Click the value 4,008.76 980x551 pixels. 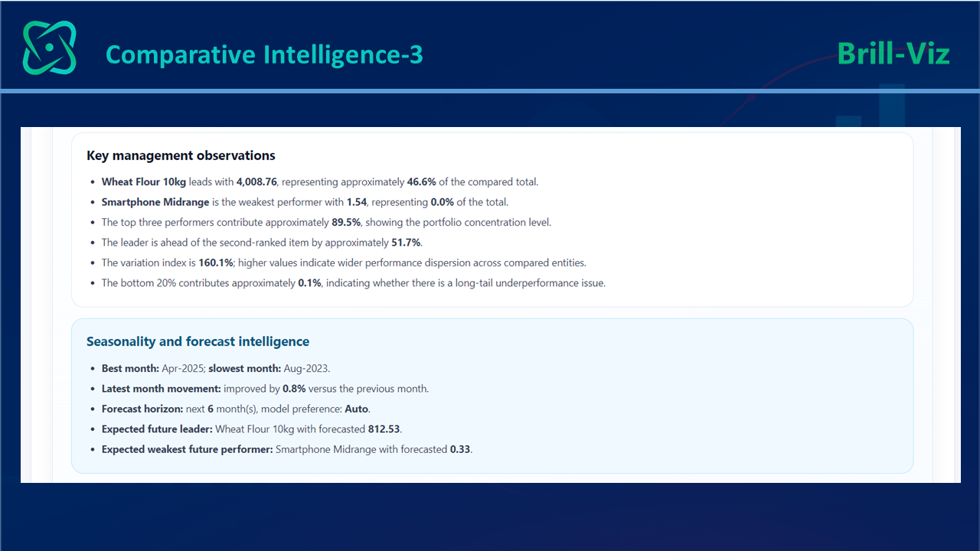pos(257,182)
